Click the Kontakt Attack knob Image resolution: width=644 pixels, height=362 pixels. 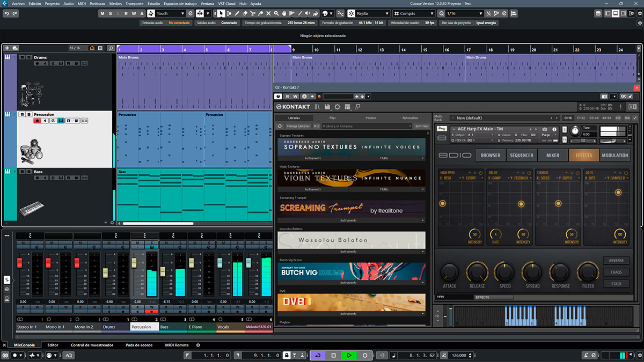click(449, 272)
